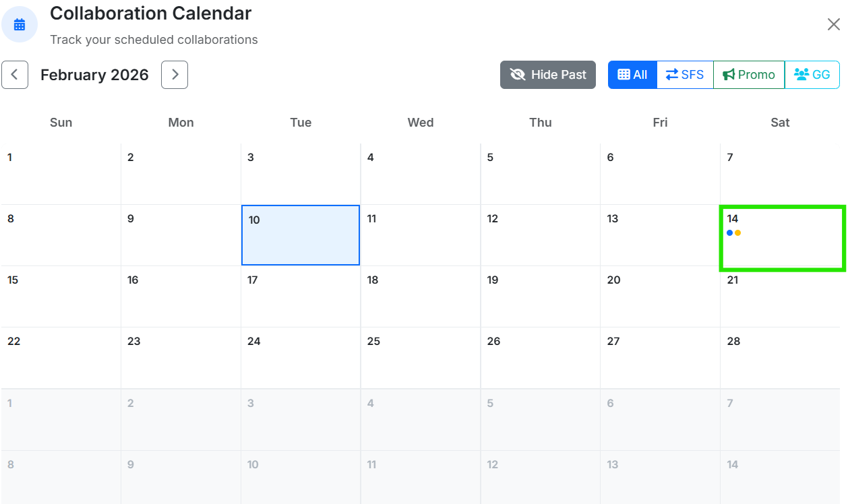The height and width of the screenshot is (504, 848).
Task: Click the megaphone icon on Promo filter
Action: [x=729, y=74]
